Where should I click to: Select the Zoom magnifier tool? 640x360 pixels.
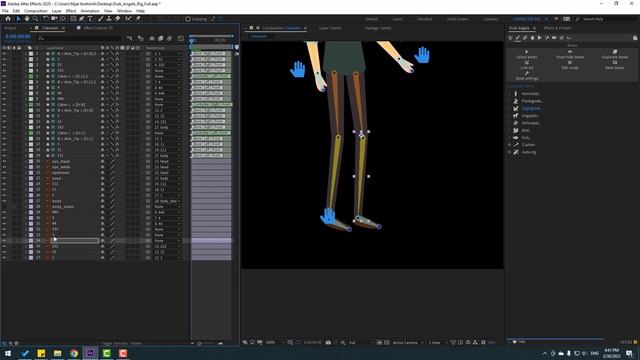[x=36, y=19]
